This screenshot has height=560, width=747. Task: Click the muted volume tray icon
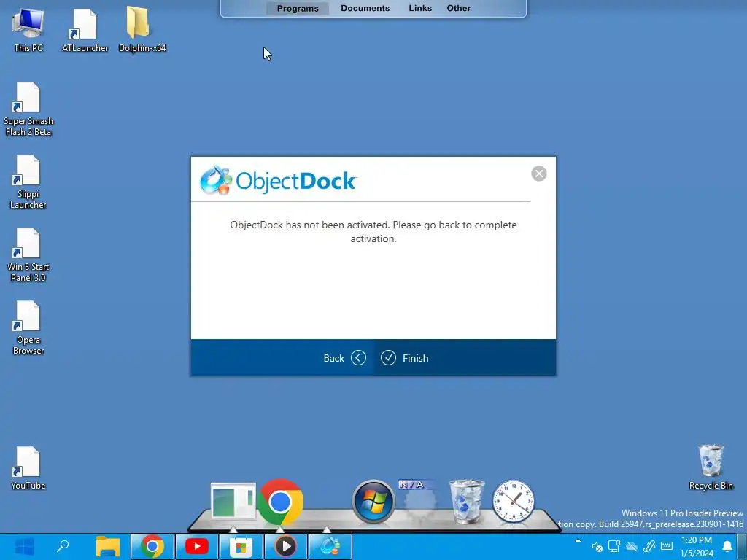(597, 547)
